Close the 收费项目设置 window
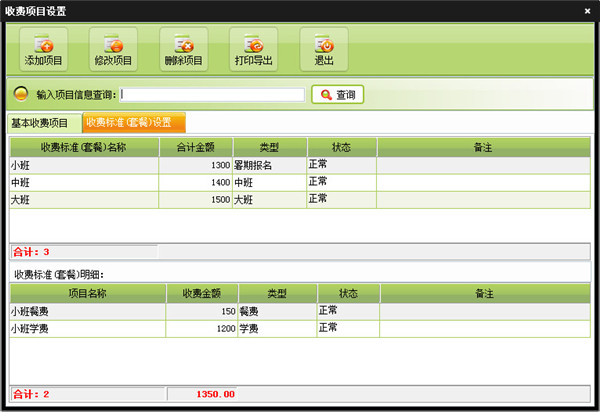600x412 pixels. [587, 10]
